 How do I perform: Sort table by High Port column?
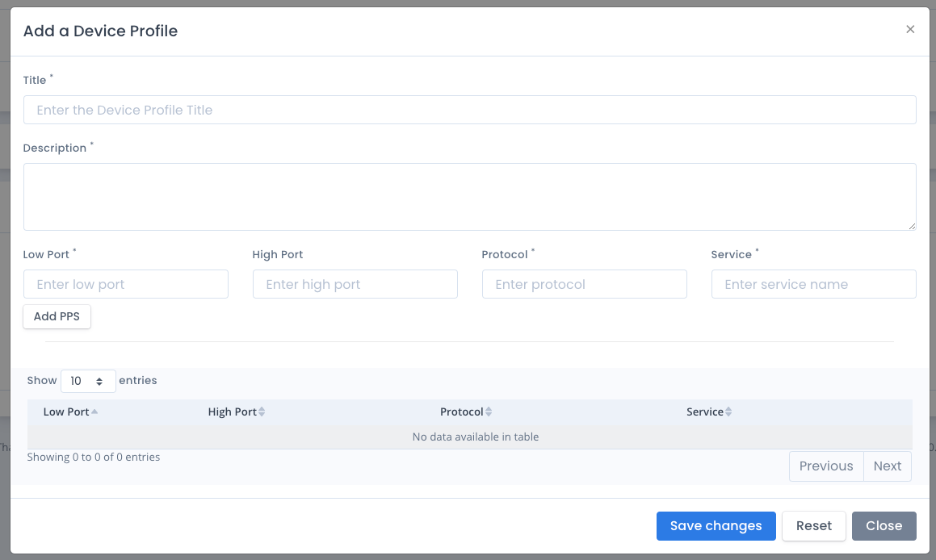237,412
